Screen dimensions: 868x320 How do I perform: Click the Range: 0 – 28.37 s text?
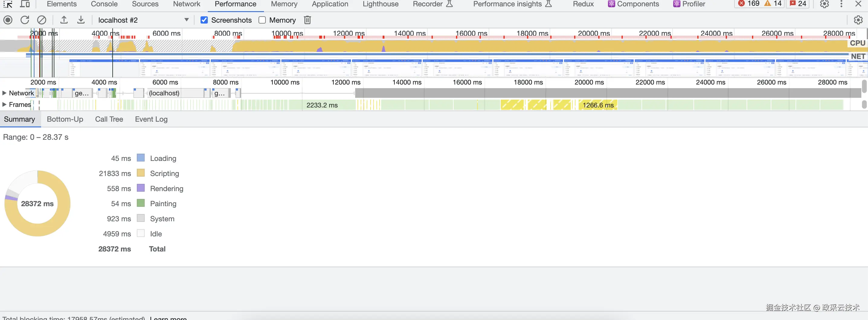tap(36, 137)
